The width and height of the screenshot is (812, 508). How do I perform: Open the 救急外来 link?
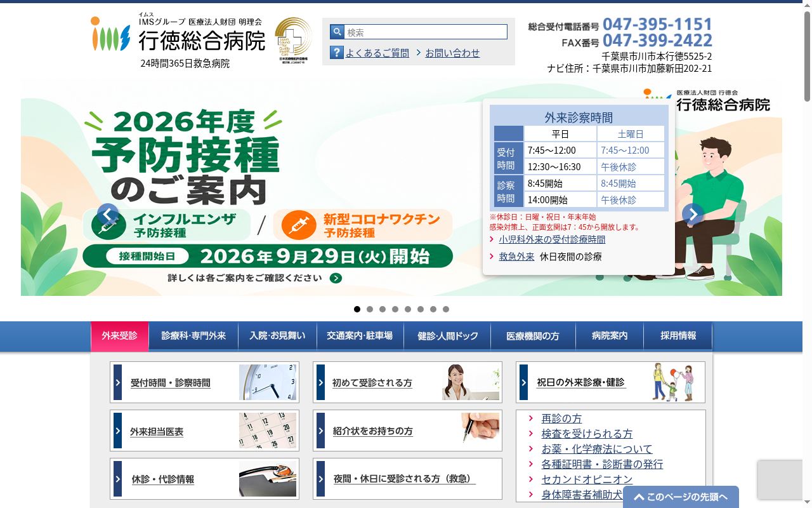[516, 257]
